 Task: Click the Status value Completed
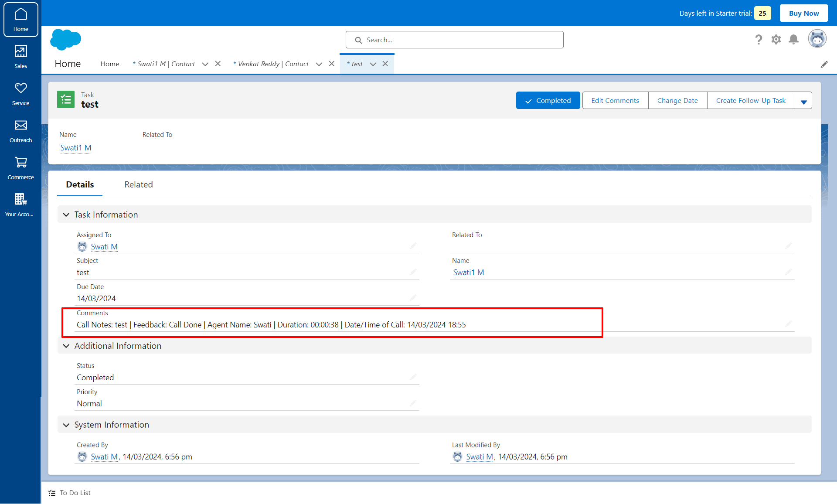point(95,378)
